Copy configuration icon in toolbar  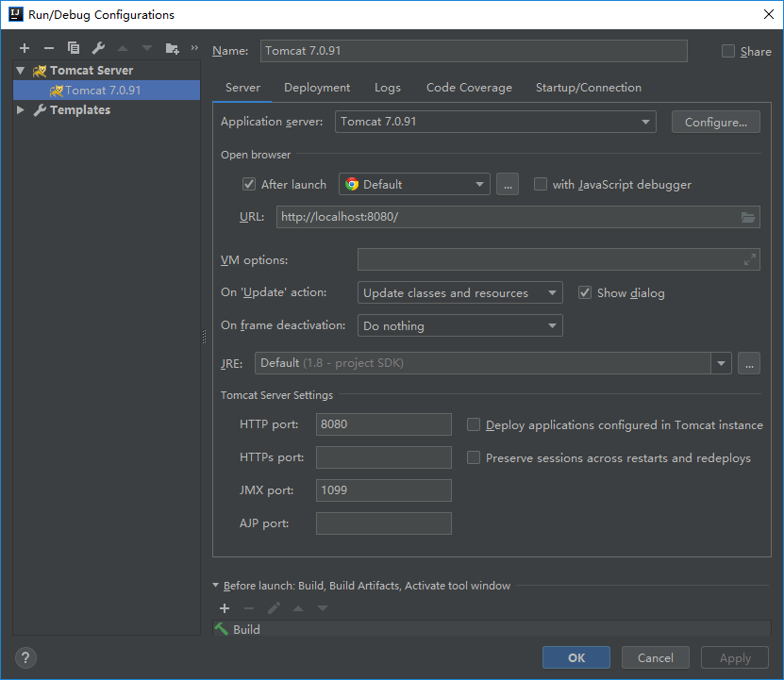pyautogui.click(x=74, y=48)
